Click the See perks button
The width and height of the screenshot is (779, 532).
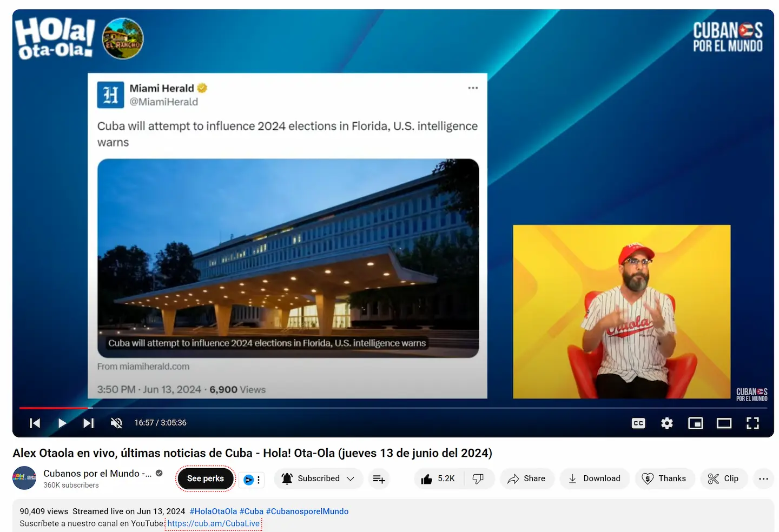[206, 478]
